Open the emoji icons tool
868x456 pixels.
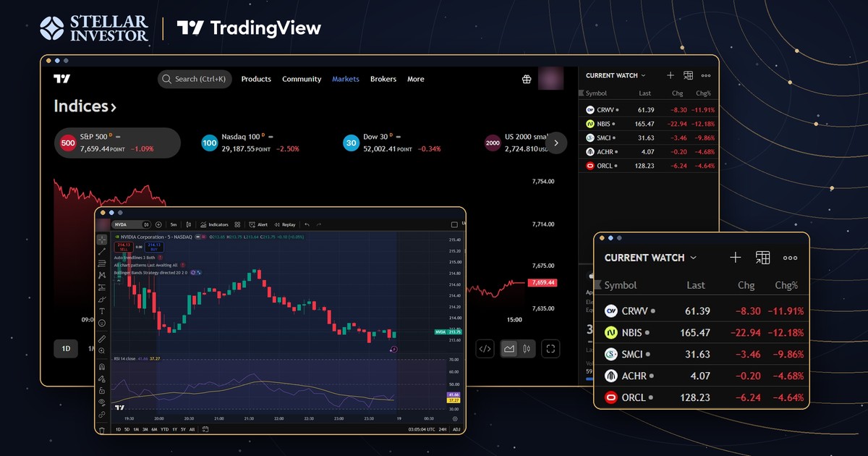point(102,323)
